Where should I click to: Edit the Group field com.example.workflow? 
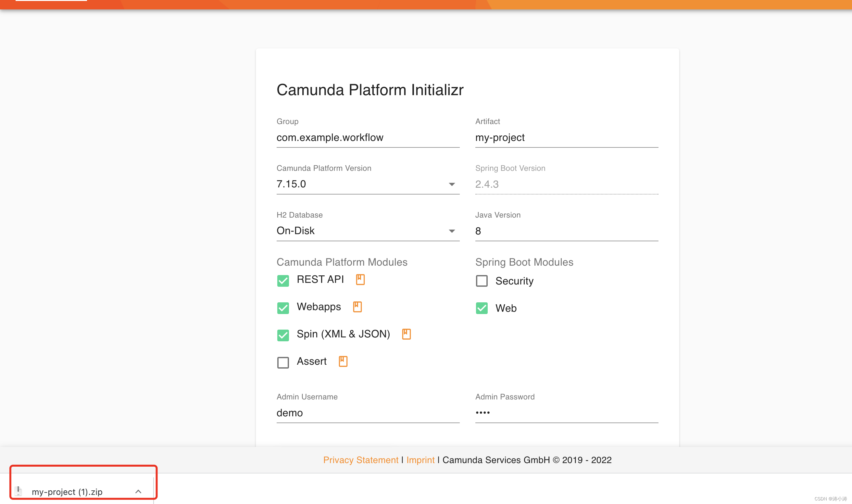click(368, 138)
